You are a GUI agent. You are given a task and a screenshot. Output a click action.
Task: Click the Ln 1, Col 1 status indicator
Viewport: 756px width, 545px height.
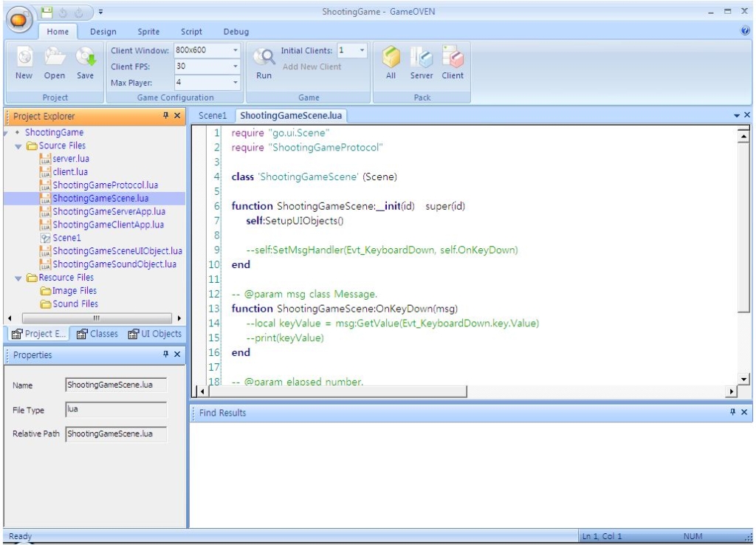(602, 536)
